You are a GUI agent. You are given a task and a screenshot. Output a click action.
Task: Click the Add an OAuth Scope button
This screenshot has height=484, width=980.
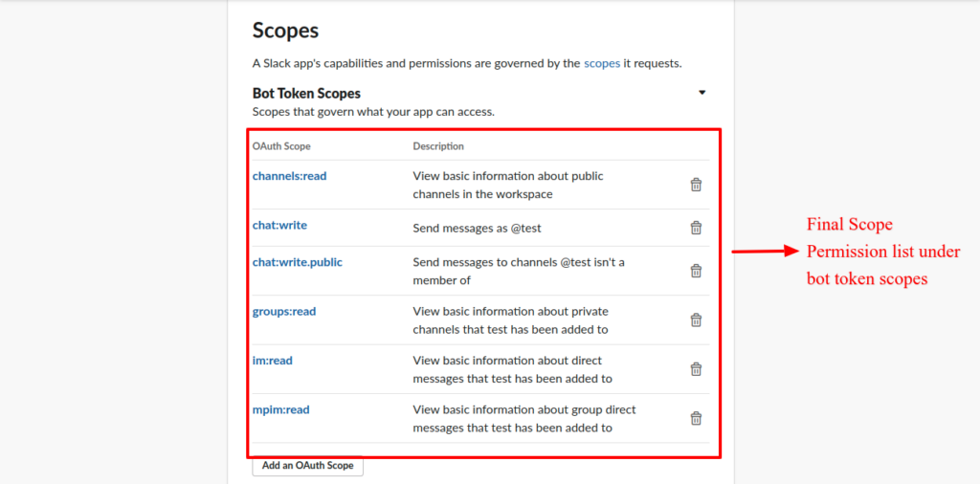click(x=307, y=466)
